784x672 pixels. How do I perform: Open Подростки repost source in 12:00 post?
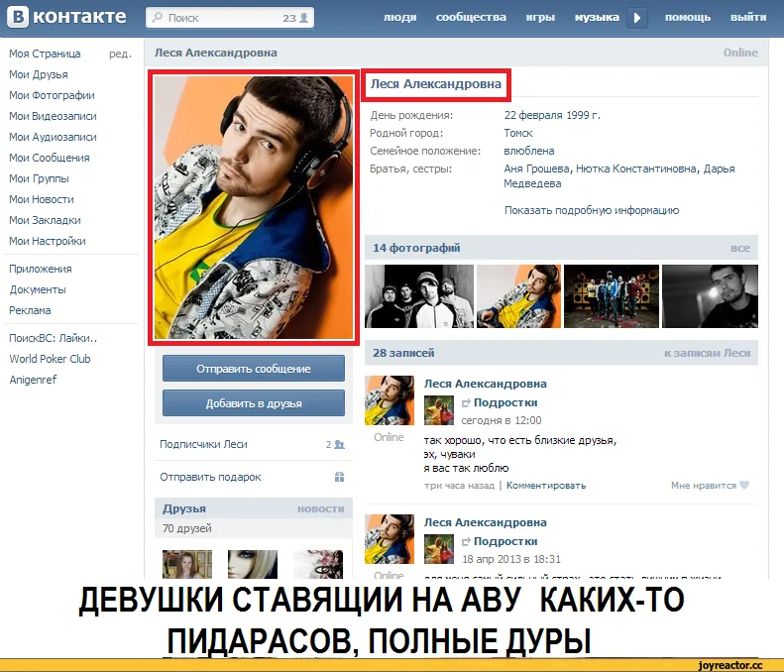point(505,402)
